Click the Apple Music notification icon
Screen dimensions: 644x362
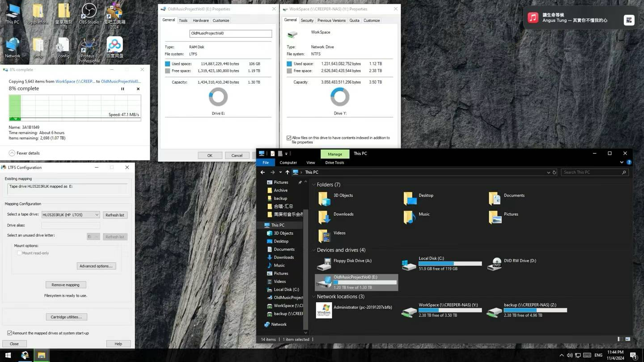[x=533, y=18]
